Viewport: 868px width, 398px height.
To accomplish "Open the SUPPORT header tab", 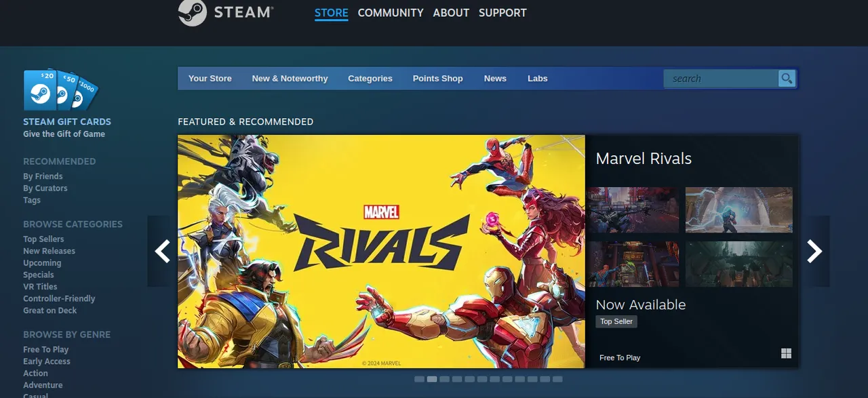I will (x=502, y=13).
